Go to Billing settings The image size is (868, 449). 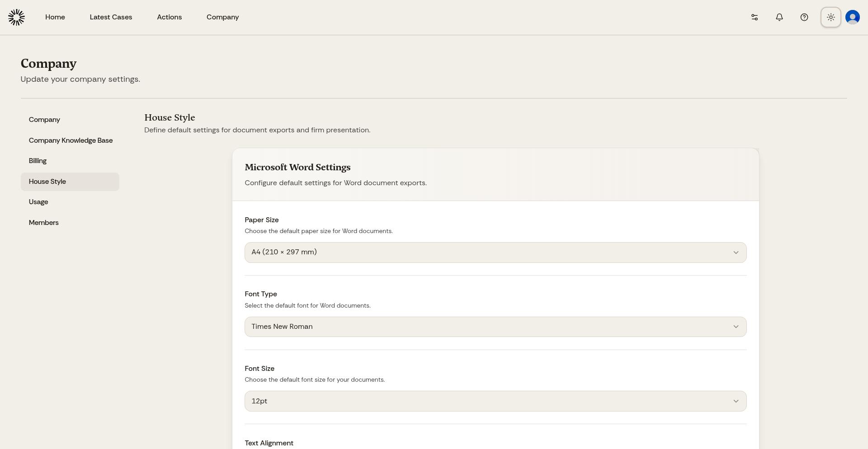tap(38, 161)
